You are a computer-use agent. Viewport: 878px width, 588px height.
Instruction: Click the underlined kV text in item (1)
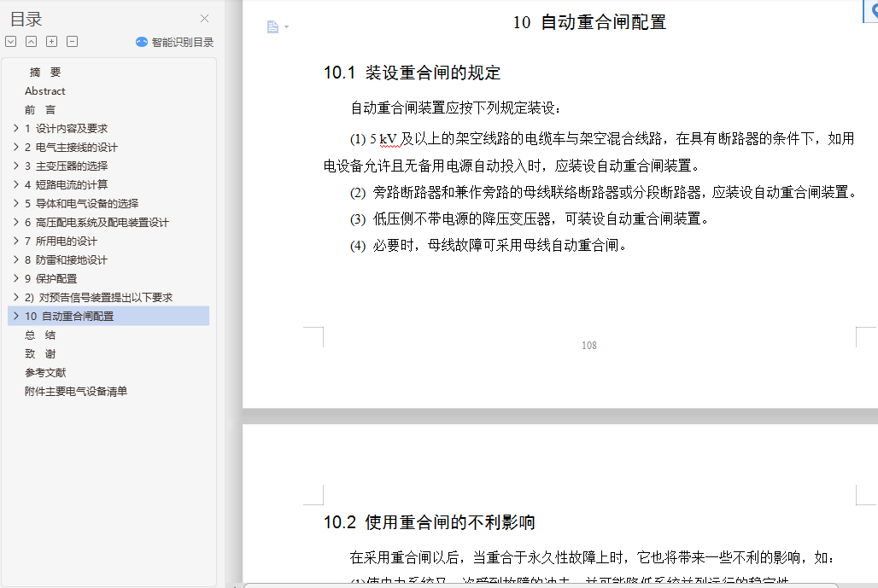point(388,139)
